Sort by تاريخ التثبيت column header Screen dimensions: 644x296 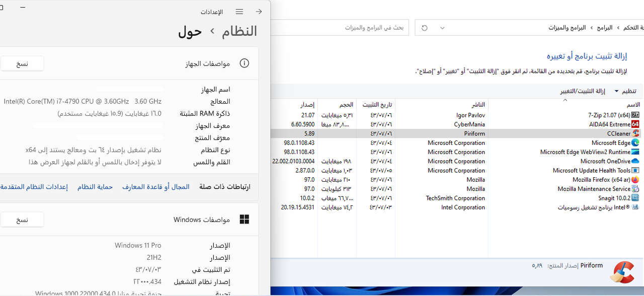pyautogui.click(x=378, y=105)
